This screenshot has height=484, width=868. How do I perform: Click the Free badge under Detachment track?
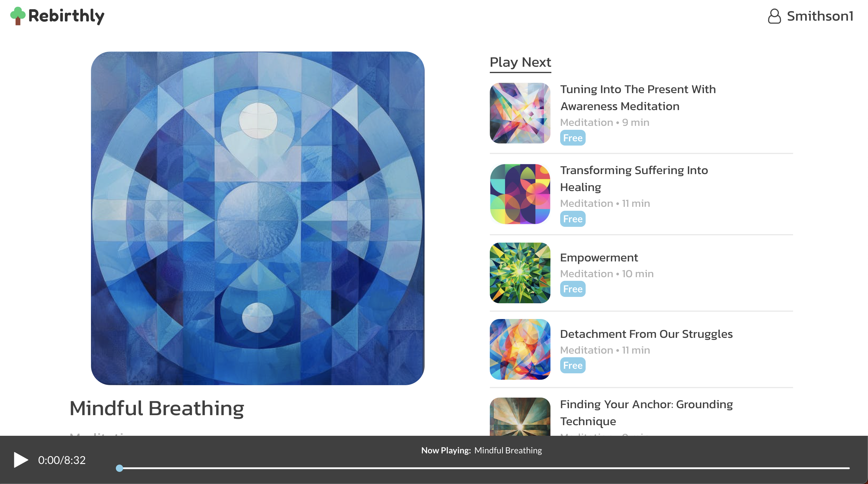[x=573, y=365]
